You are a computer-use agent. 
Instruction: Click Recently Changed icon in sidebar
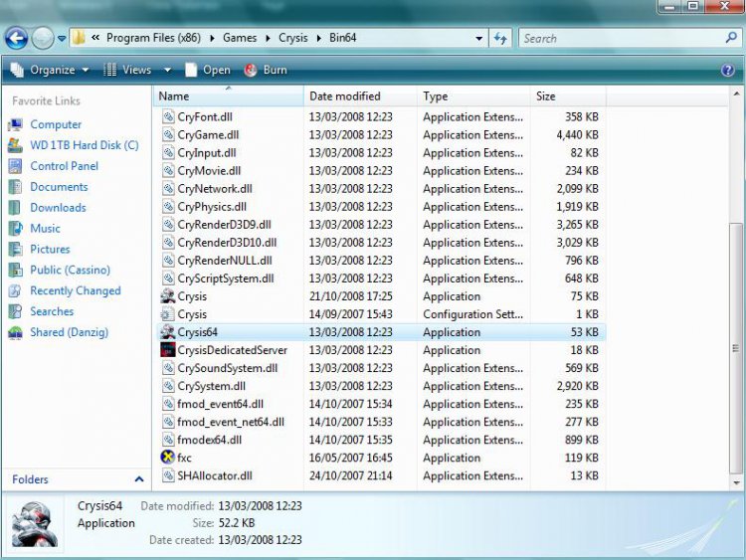15,290
